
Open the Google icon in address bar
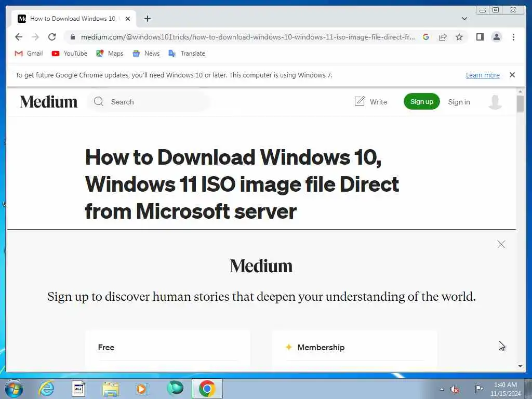pyautogui.click(x=426, y=37)
